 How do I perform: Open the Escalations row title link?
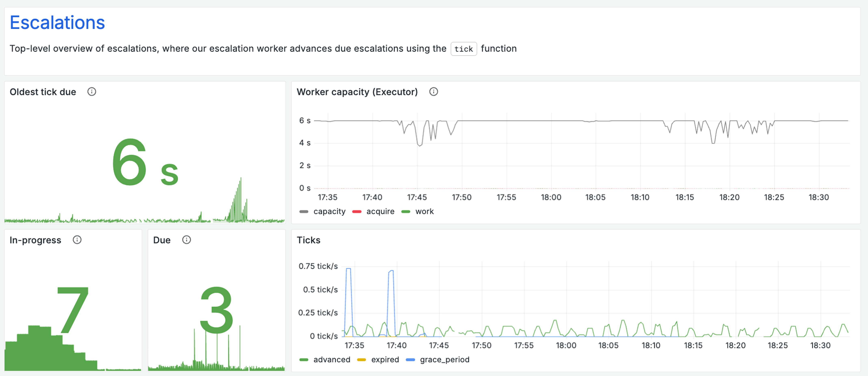coord(57,23)
